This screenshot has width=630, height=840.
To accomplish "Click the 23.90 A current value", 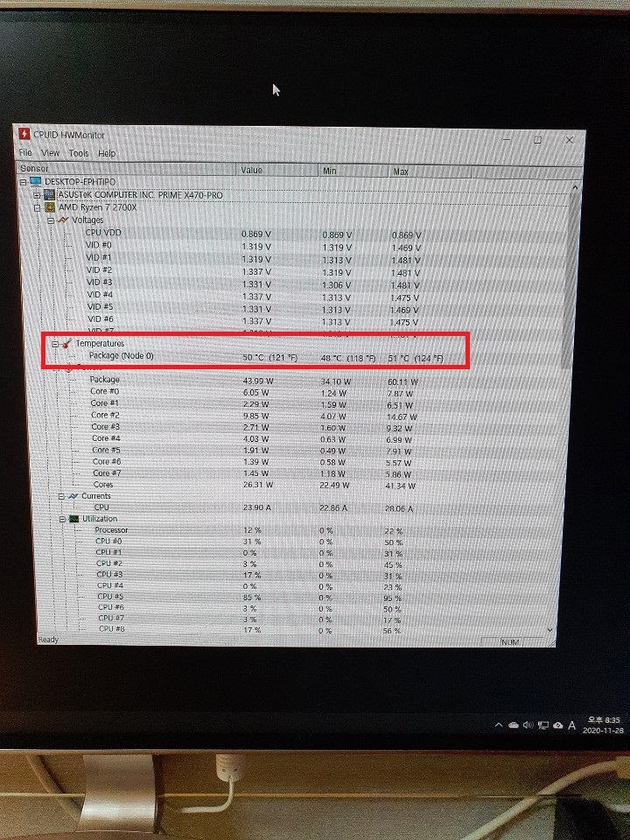I will point(256,507).
